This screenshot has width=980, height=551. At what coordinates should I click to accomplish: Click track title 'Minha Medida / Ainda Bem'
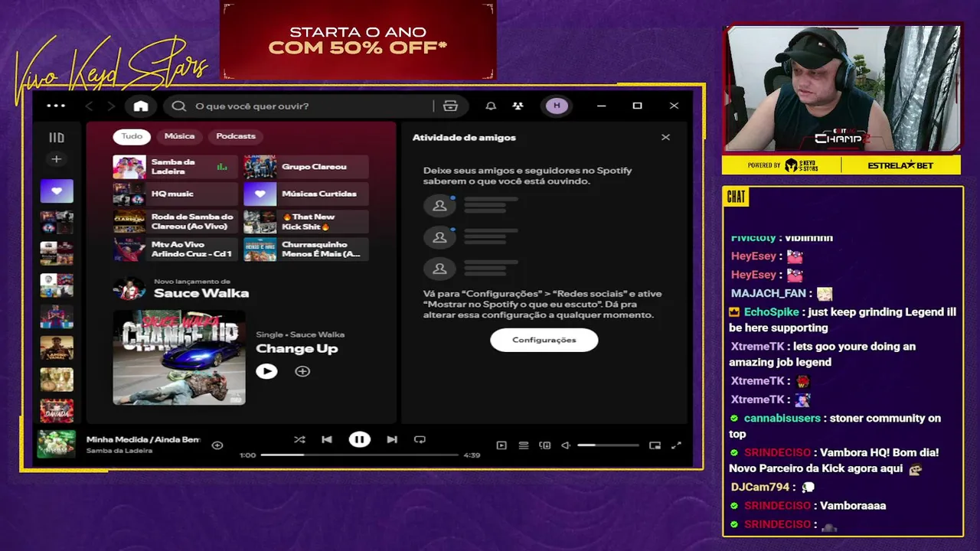(143, 440)
